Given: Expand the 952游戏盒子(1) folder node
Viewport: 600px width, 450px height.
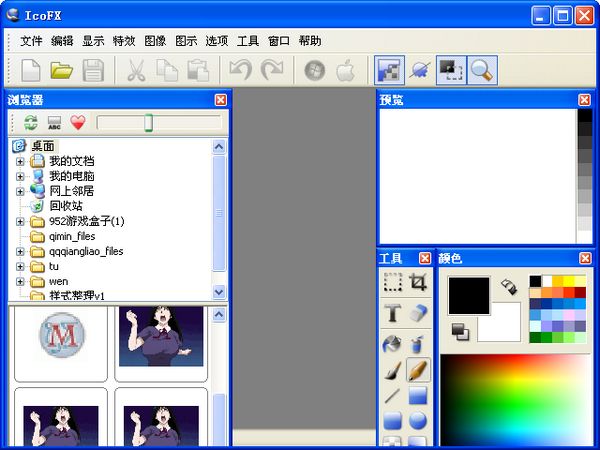Looking at the screenshot, I should [19, 221].
